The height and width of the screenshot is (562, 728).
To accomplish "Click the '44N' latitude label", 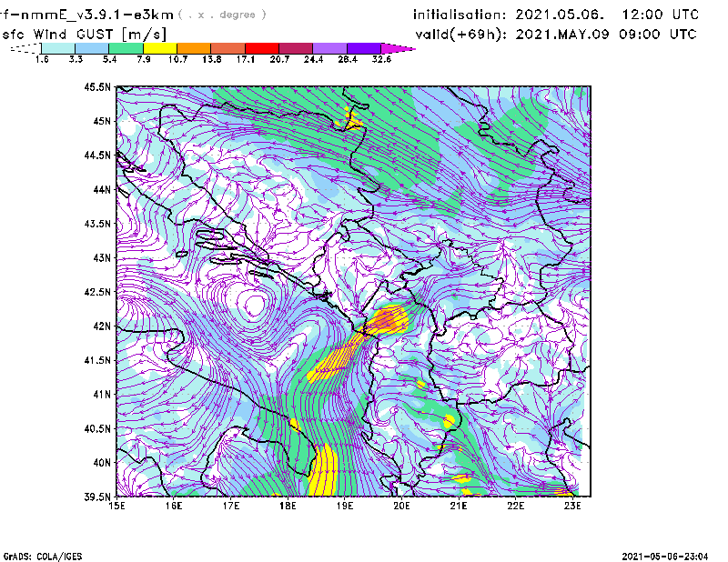I will click(102, 189).
